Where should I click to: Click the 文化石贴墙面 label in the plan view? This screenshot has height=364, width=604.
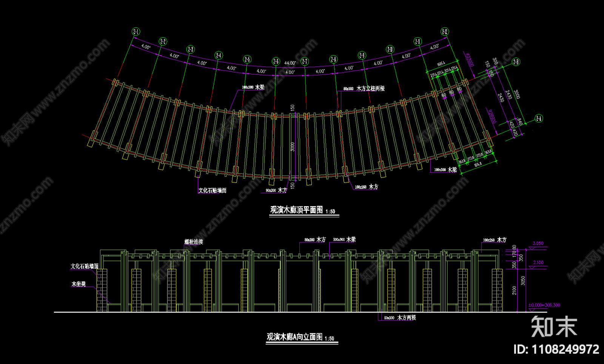tap(213, 190)
